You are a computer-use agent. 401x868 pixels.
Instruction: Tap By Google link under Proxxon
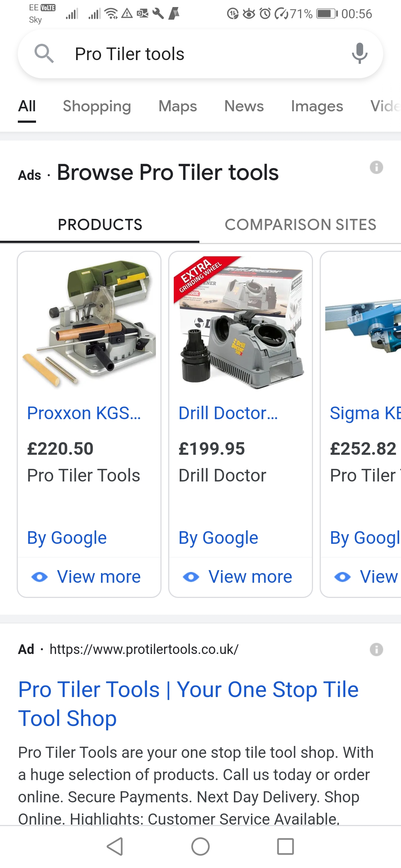coord(67,538)
